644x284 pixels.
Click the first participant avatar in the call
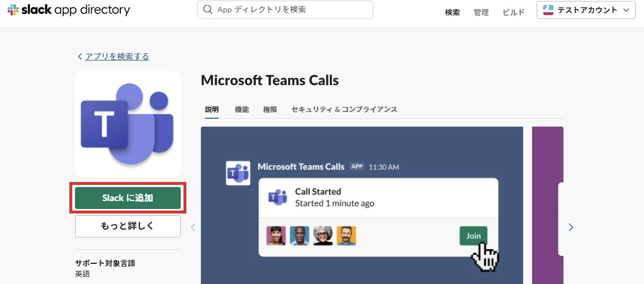click(276, 236)
